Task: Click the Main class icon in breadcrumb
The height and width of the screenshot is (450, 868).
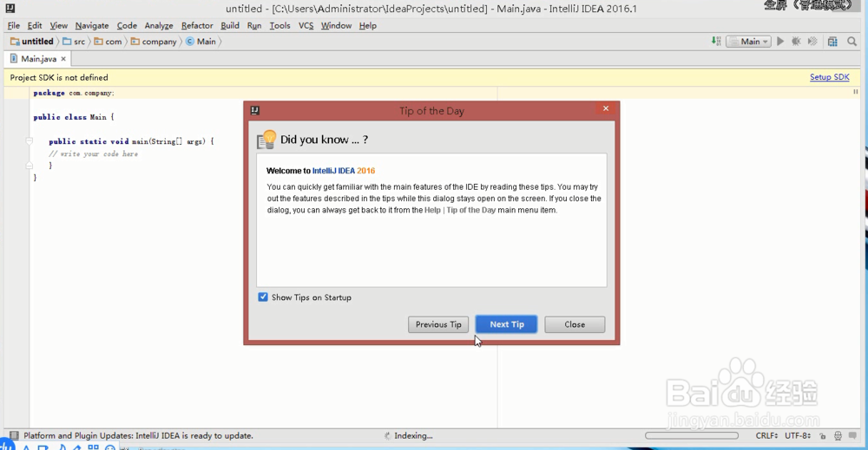Action: tap(190, 42)
